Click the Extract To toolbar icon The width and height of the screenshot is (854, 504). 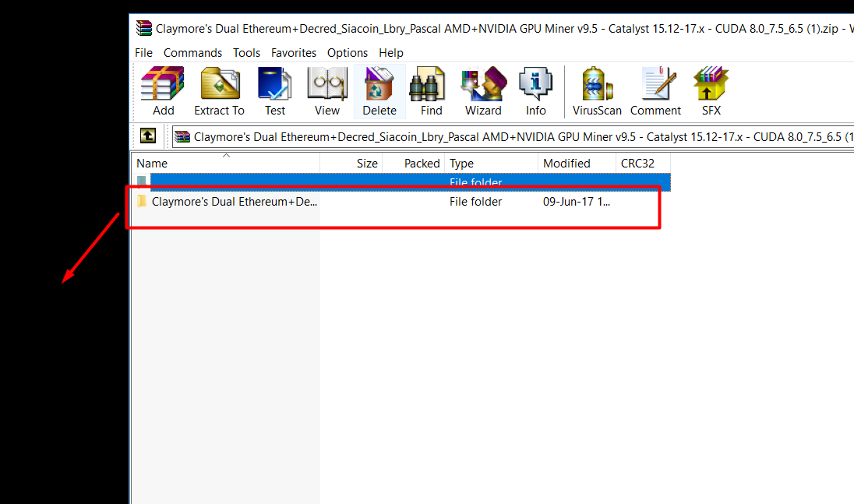point(220,91)
